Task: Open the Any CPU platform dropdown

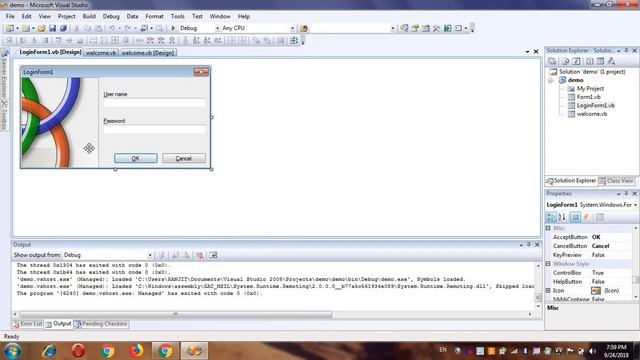Action: 292,28
